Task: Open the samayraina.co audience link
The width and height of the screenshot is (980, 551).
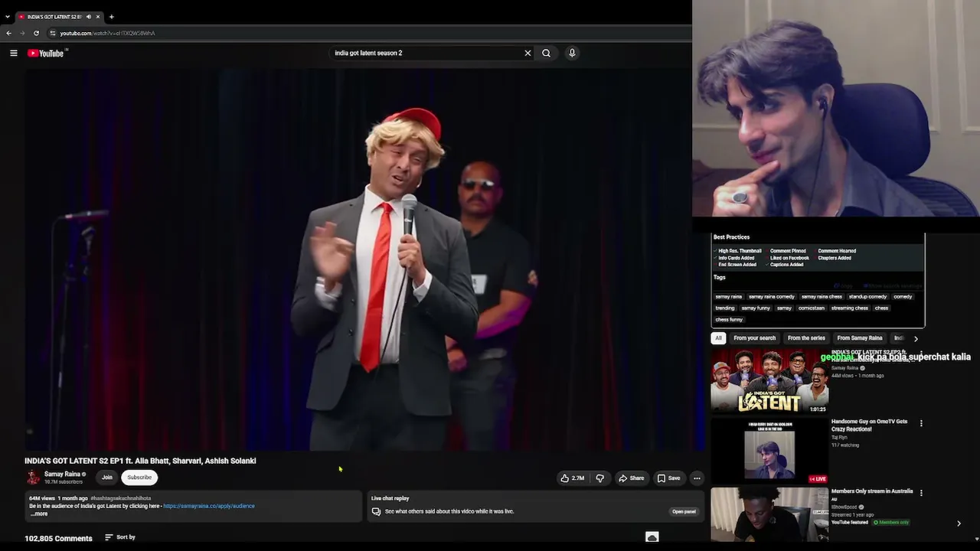Action: pyautogui.click(x=209, y=506)
